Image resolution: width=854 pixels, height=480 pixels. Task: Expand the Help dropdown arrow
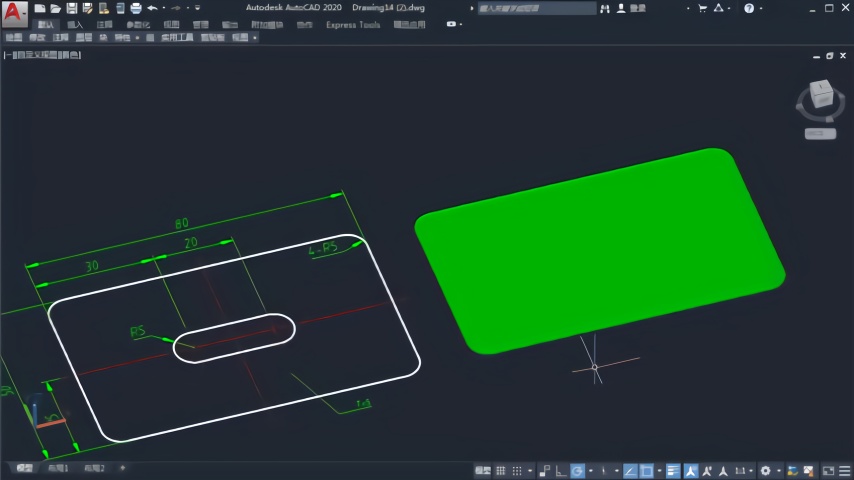pos(761,8)
